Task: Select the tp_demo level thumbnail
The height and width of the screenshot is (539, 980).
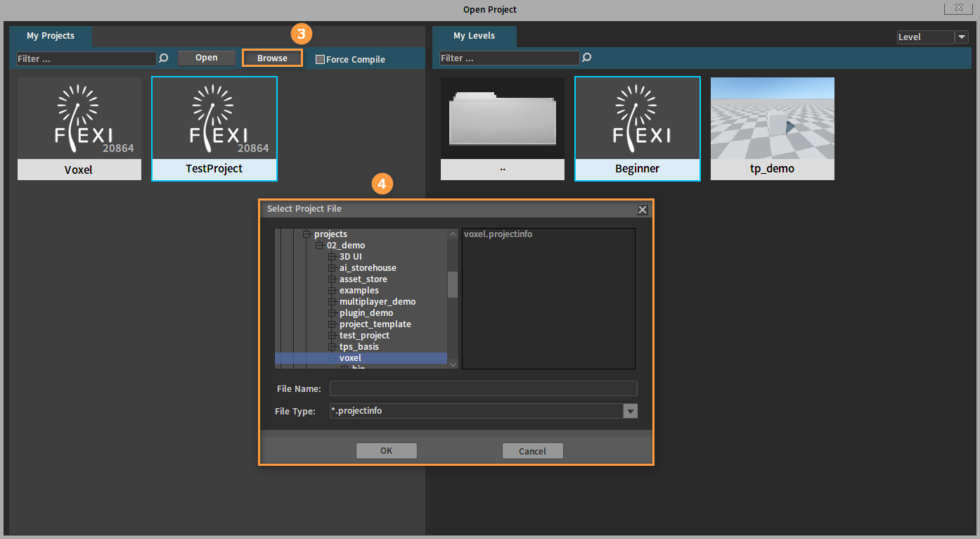Action: coord(773,129)
